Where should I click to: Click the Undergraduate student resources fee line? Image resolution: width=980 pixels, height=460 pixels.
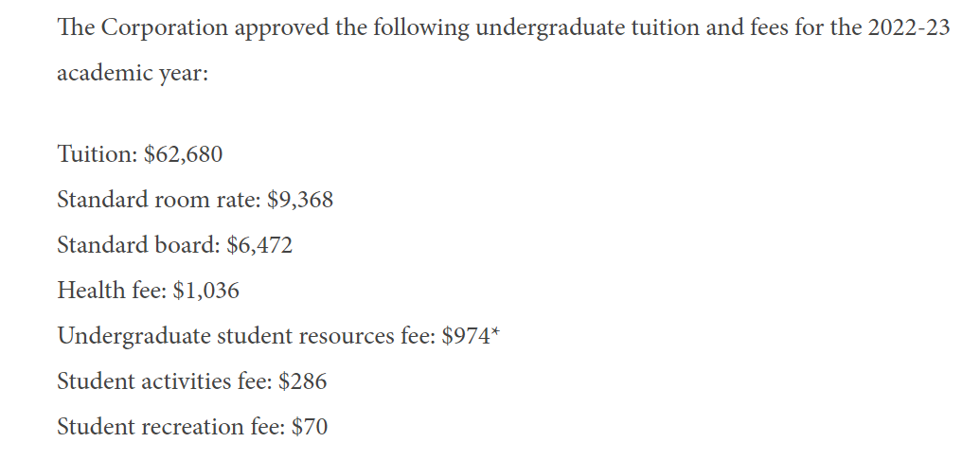pos(278,336)
